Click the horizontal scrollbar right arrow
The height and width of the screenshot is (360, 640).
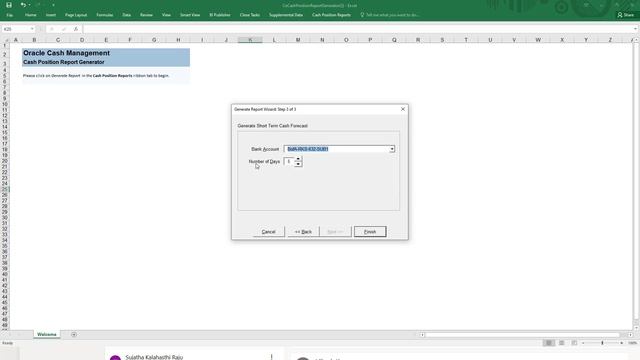pyautogui.click(x=630, y=335)
